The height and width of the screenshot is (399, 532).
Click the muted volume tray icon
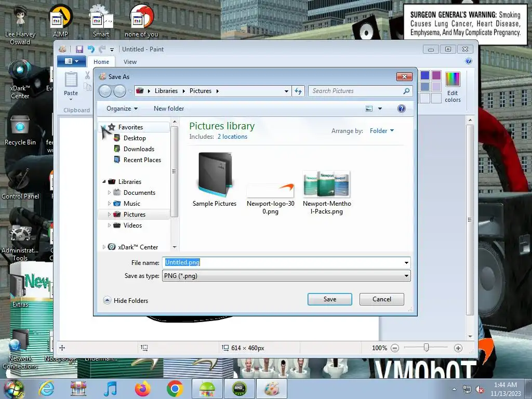480,390
